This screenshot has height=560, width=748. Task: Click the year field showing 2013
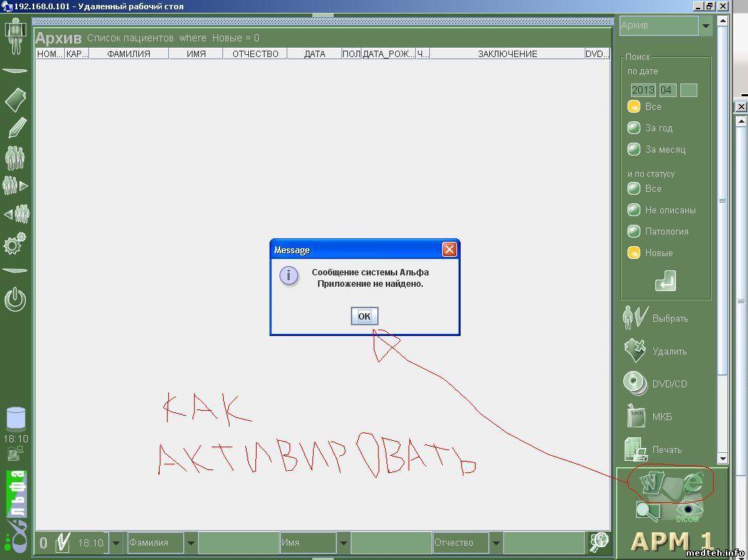(642, 91)
